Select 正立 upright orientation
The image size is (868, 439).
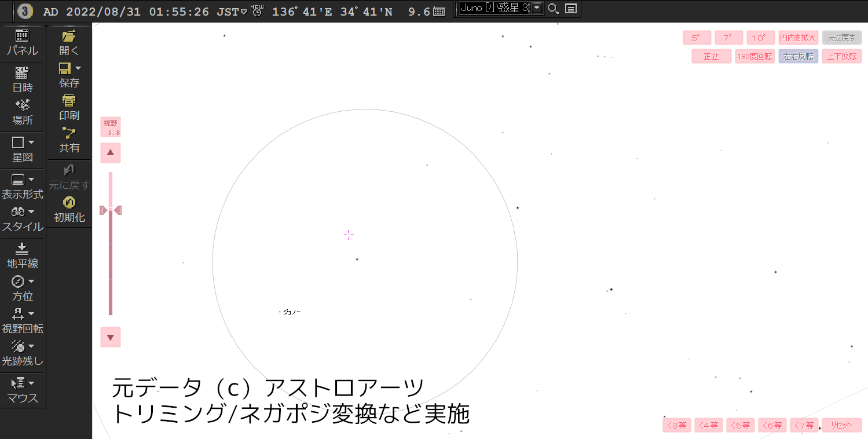[712, 56]
